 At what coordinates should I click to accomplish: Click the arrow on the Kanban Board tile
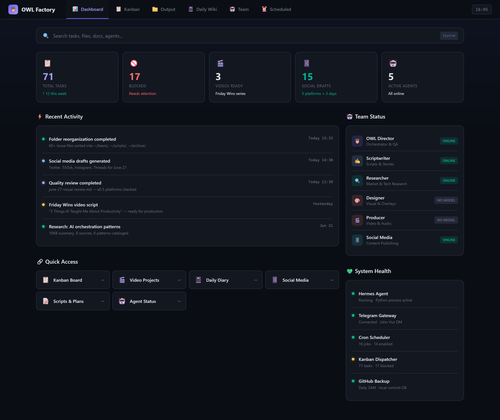(x=103, y=280)
